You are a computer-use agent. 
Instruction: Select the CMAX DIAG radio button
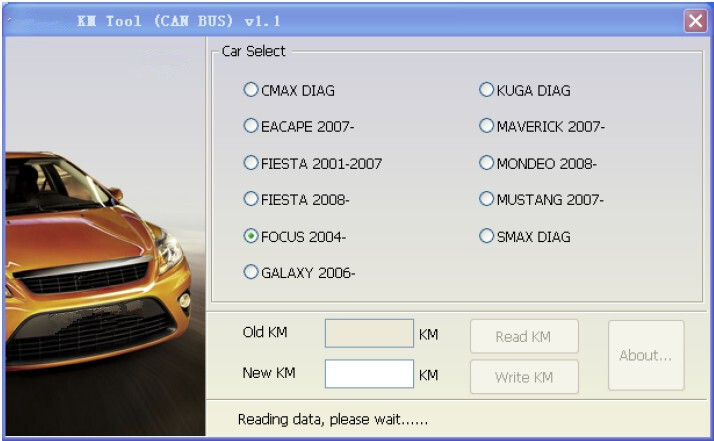coord(251,90)
